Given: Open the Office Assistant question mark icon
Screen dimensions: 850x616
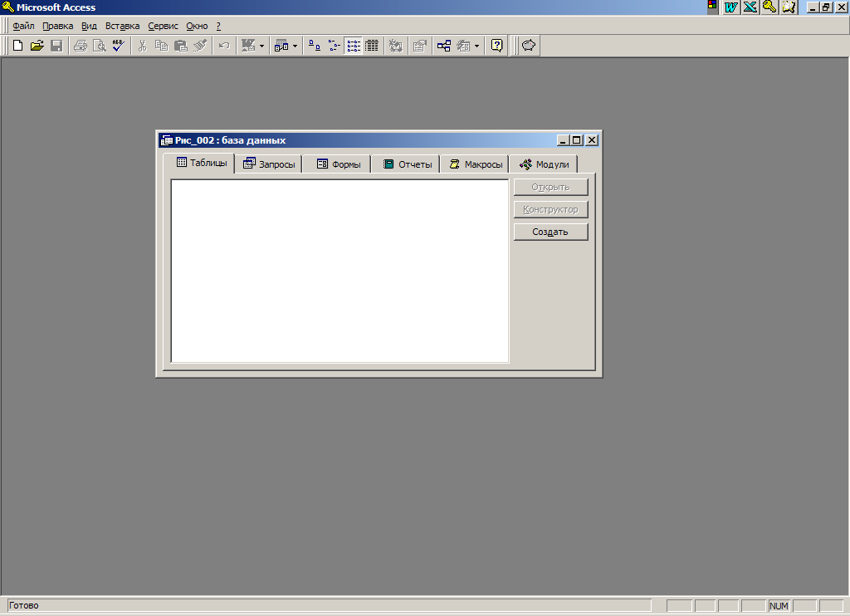Looking at the screenshot, I should (496, 46).
